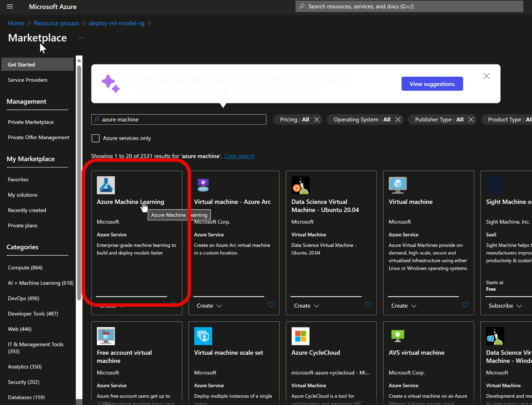Click the Azure CycleCloud logo icon
This screenshot has width=532, height=405.
[300, 336]
